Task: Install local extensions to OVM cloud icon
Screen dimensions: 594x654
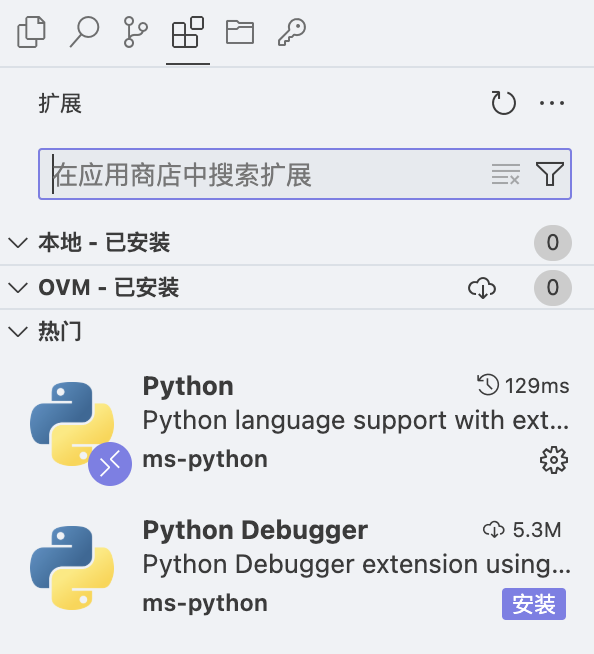Action: coord(482,288)
